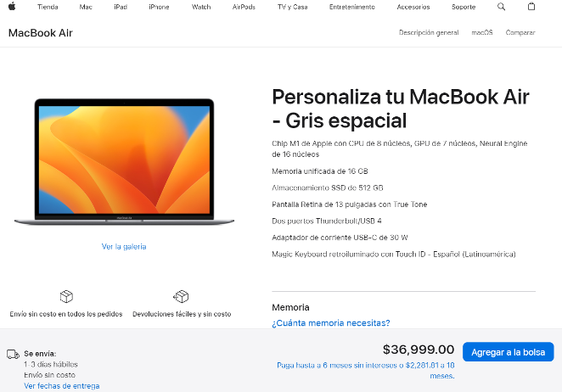Switch to the macOS tab
This screenshot has height=392, width=562.
482,32
